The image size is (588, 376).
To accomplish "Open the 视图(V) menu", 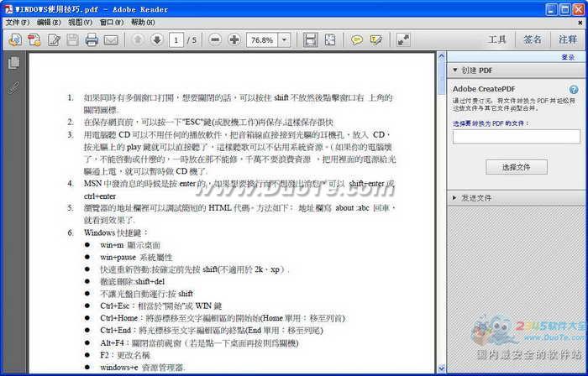I will point(80,23).
